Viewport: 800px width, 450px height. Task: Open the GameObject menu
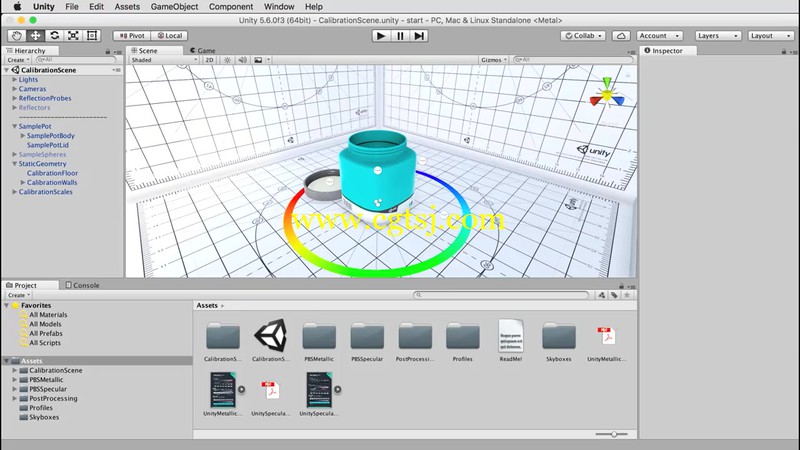click(x=174, y=7)
